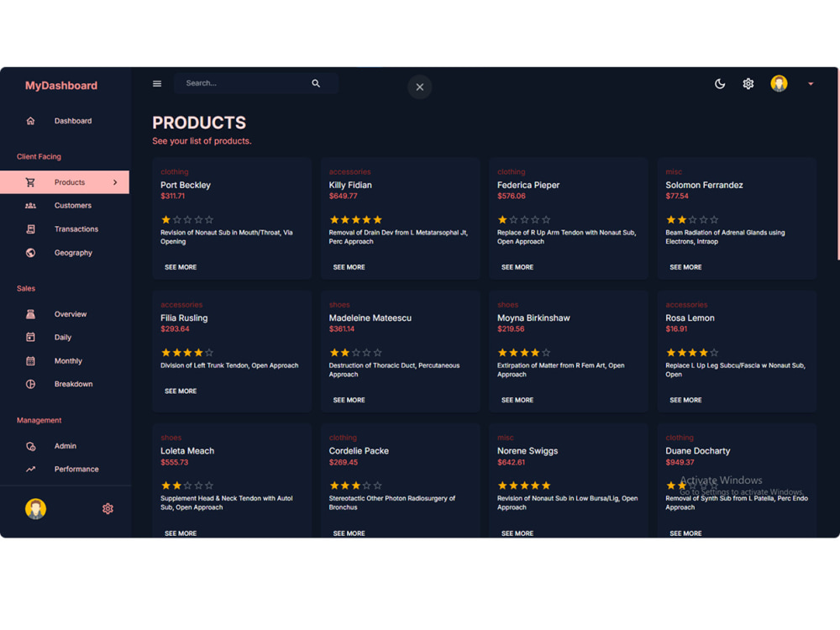Go to Customers page
Viewport: 840px width, 630px height.
pos(65,206)
